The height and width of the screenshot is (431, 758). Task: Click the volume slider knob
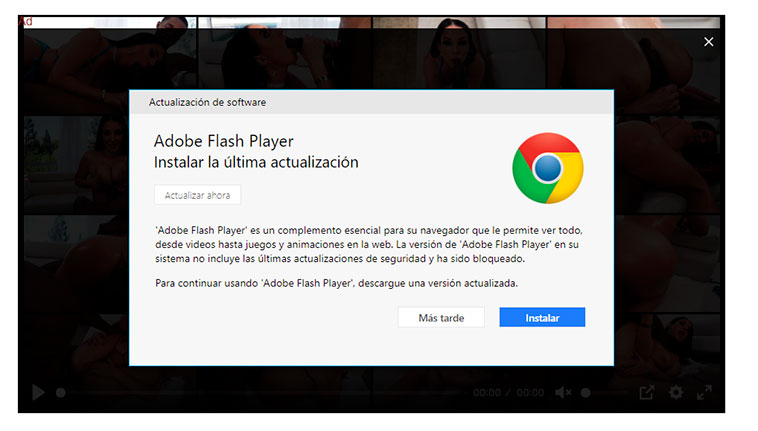click(x=586, y=393)
